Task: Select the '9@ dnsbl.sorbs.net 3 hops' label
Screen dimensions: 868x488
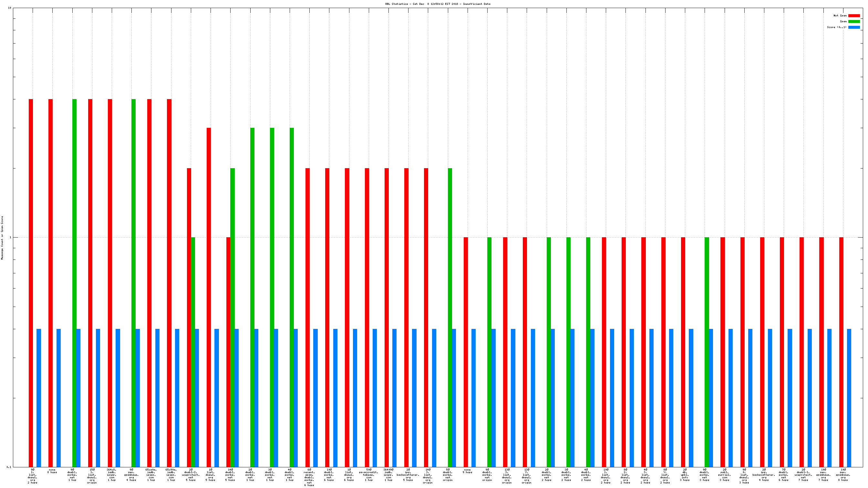Action: click(705, 475)
